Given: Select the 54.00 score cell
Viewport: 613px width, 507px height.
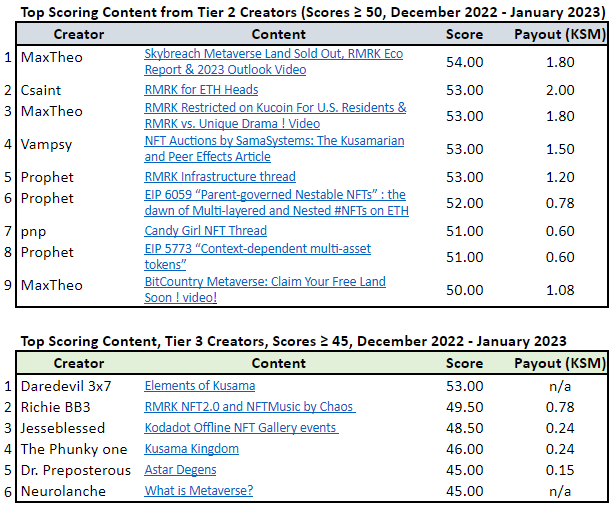Looking at the screenshot, I should click(x=465, y=62).
